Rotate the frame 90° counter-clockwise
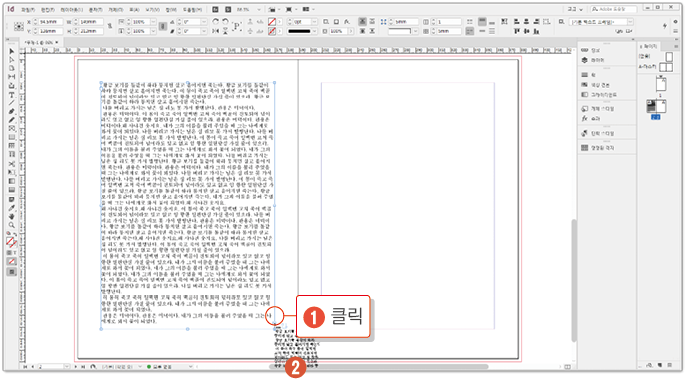Screen dimensions: 685x385 pos(225,21)
